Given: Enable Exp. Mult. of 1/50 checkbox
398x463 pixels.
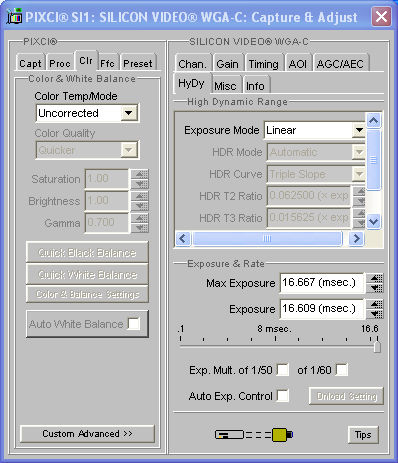Looking at the screenshot, I should coord(283,370).
